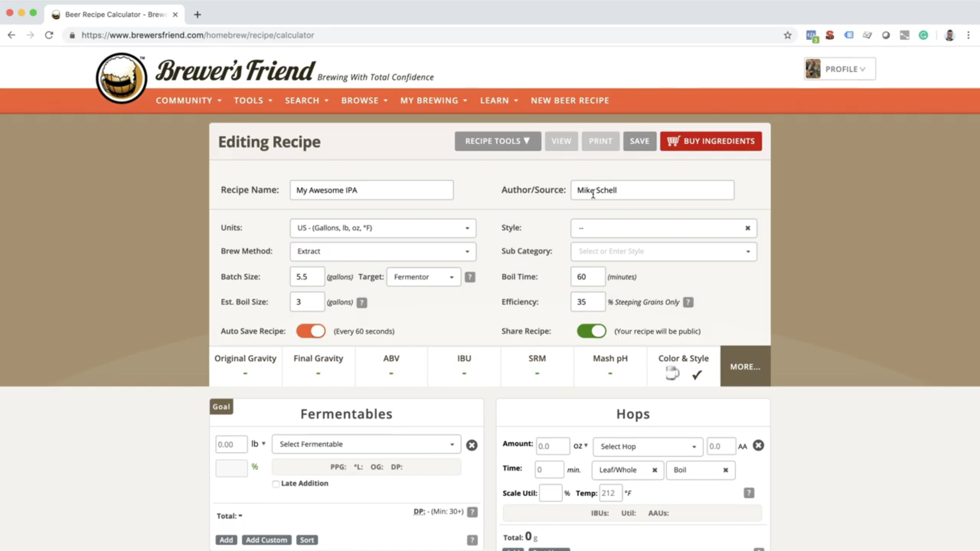The image size is (980, 551).
Task: Open the My Brewing menu
Action: point(433,101)
